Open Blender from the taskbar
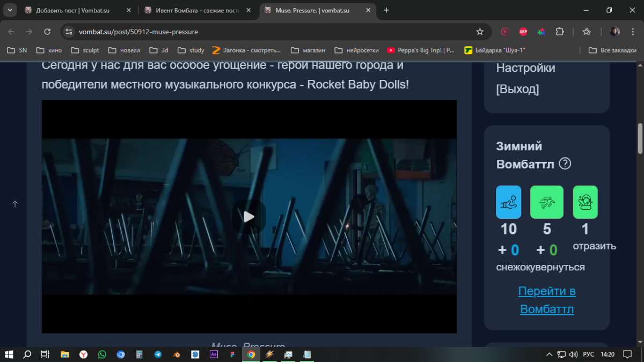This screenshot has width=644, height=362. tap(177, 354)
